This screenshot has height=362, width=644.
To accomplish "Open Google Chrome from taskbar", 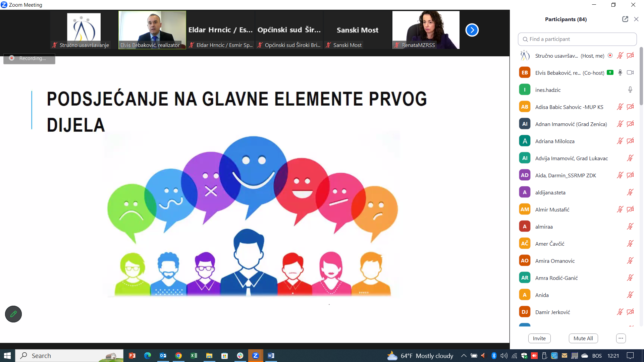I will pos(178,356).
